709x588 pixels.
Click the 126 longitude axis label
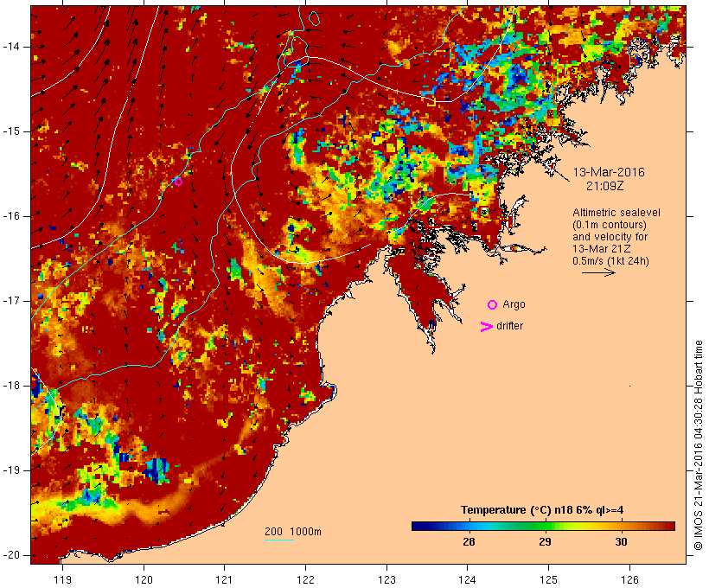coord(629,579)
